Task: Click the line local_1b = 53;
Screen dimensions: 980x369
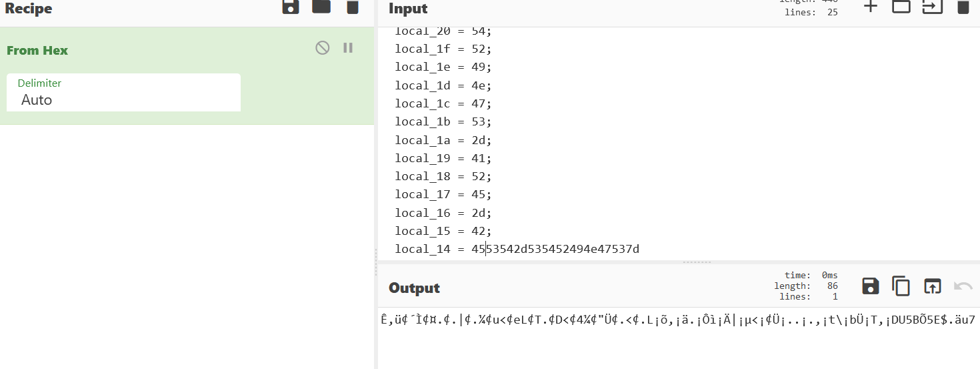Action: click(443, 121)
